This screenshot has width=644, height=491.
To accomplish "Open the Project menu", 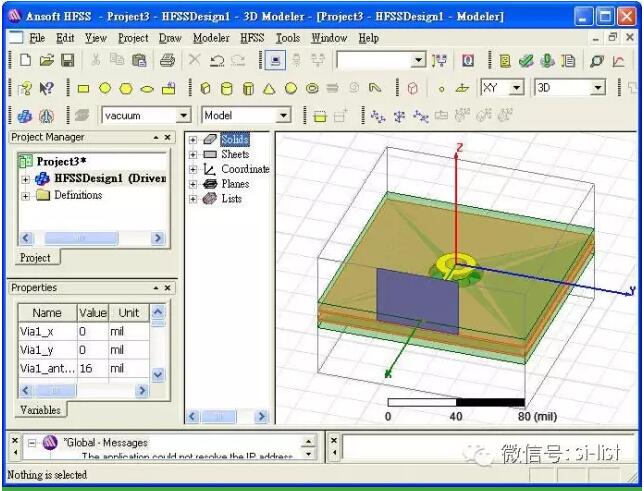I will tap(133, 38).
